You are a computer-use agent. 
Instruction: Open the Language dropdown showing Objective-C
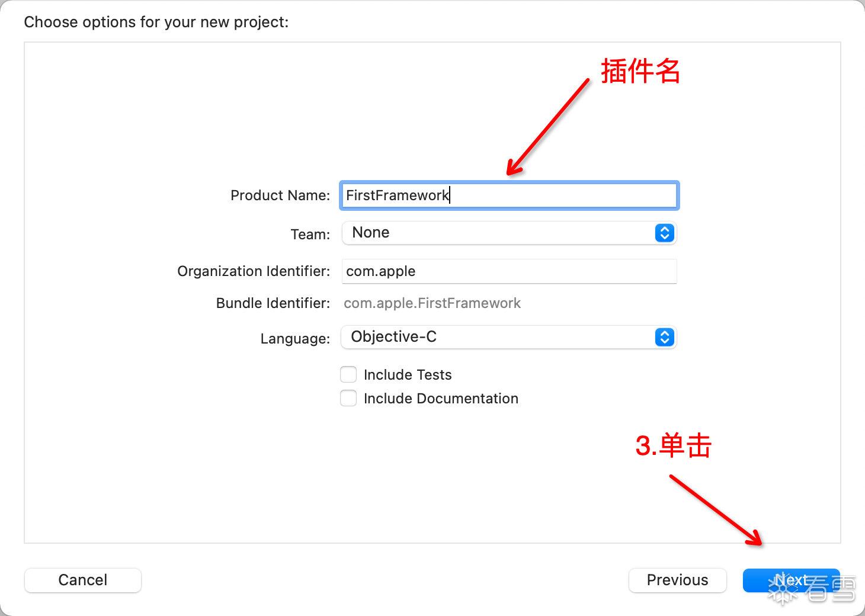[x=509, y=337]
